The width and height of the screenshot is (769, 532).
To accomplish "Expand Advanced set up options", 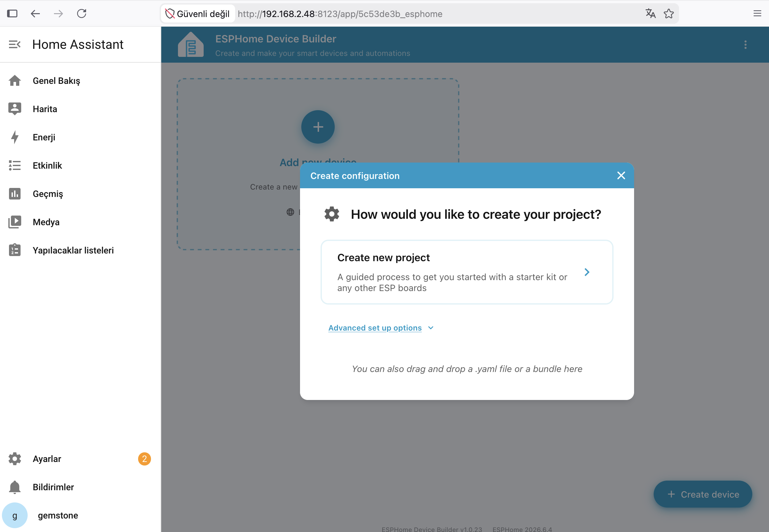I will tap(381, 328).
